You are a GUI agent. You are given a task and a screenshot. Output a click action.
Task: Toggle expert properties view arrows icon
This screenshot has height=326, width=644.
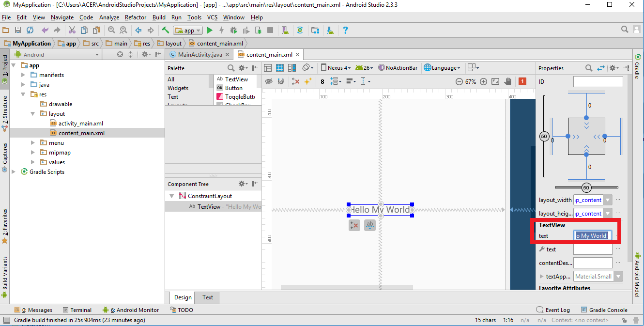(601, 68)
